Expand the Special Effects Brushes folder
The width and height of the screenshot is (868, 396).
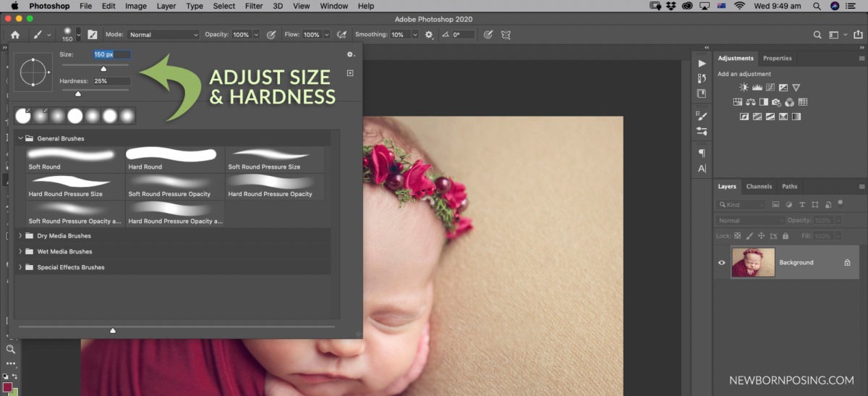point(20,267)
